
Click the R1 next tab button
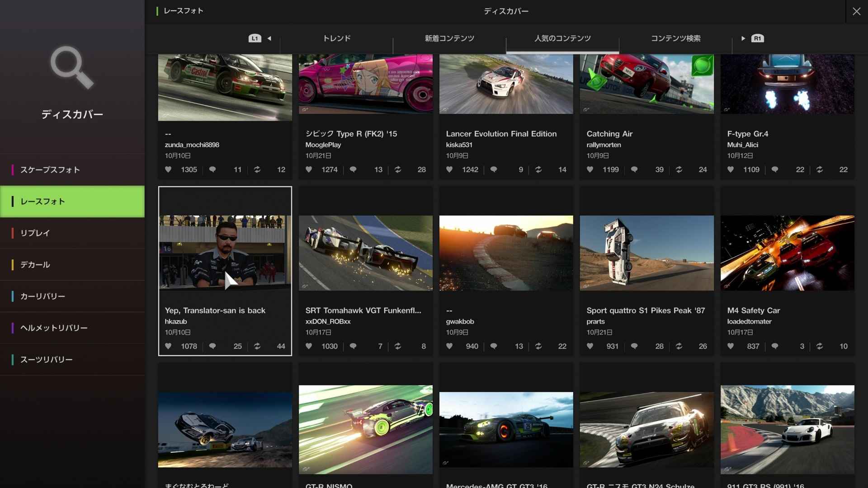(758, 38)
